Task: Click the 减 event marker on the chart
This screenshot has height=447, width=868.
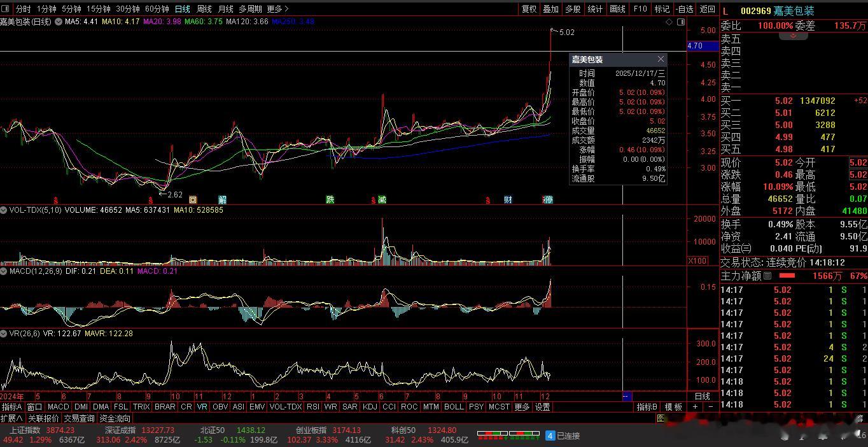Action: 382,199
